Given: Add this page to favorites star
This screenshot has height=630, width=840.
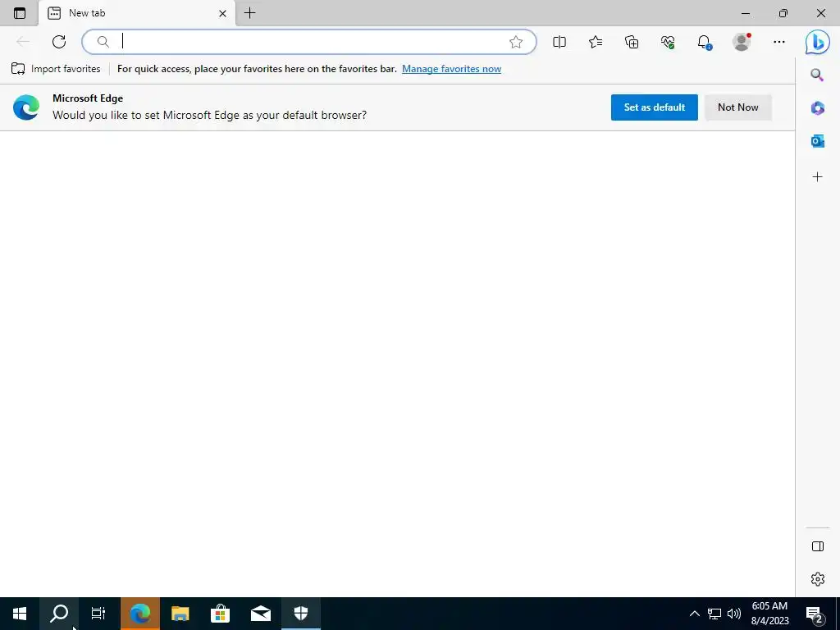Looking at the screenshot, I should click(516, 42).
